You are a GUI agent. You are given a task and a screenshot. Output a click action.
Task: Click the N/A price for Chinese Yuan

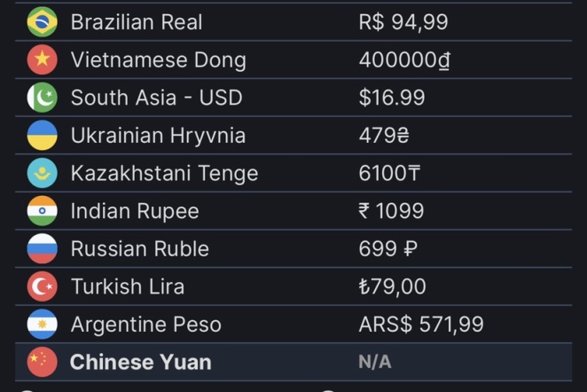click(375, 362)
